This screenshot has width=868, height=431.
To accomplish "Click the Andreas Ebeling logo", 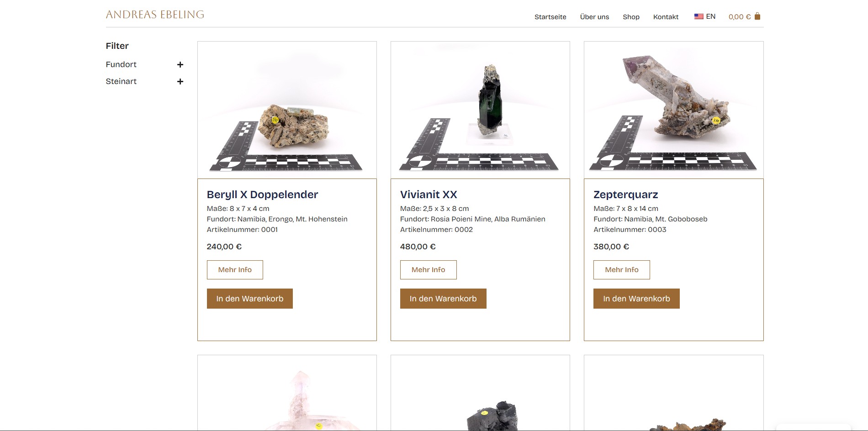I will tap(155, 15).
